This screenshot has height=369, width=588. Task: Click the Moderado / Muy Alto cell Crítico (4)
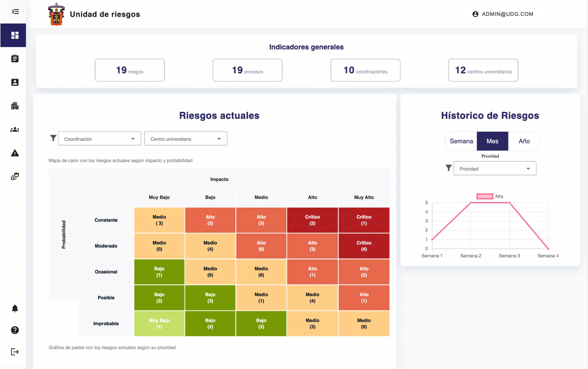[x=364, y=246]
